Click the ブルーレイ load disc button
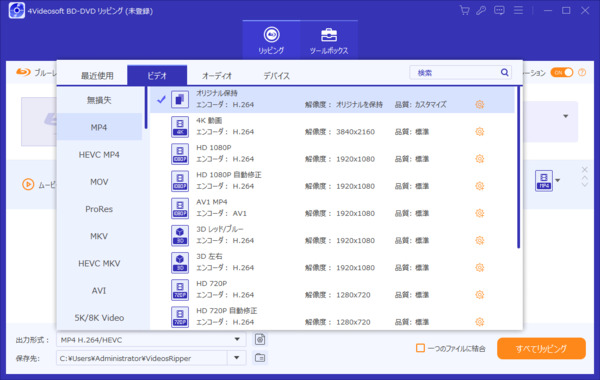This screenshot has width=600, height=380. (36, 73)
